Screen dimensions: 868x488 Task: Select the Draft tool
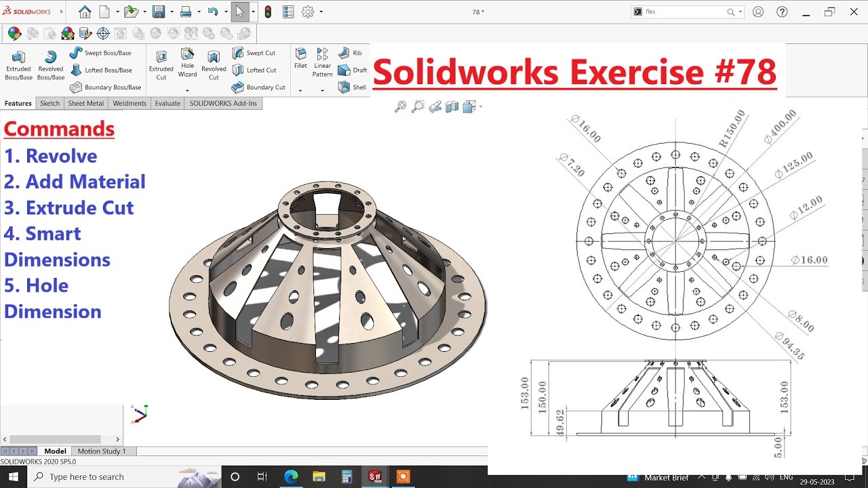pos(352,70)
